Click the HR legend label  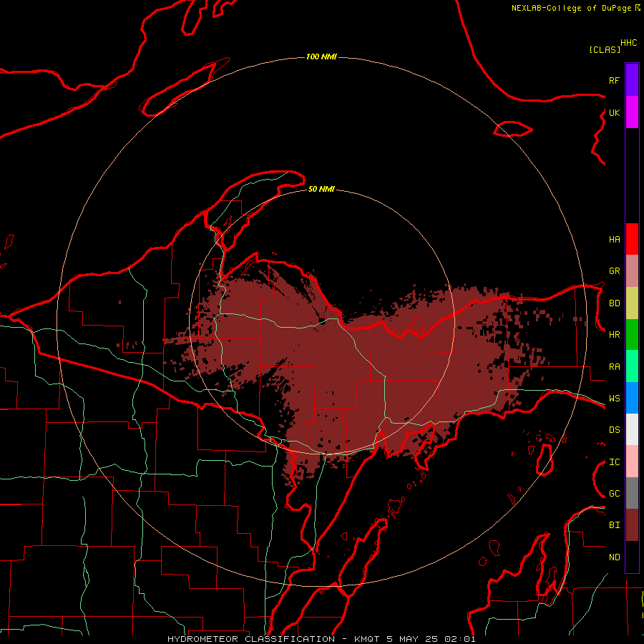tap(614, 335)
